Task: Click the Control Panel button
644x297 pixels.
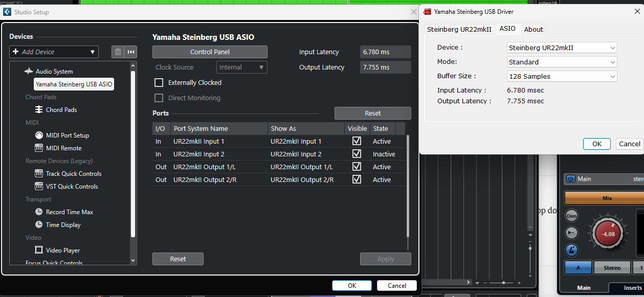Action: pos(210,52)
